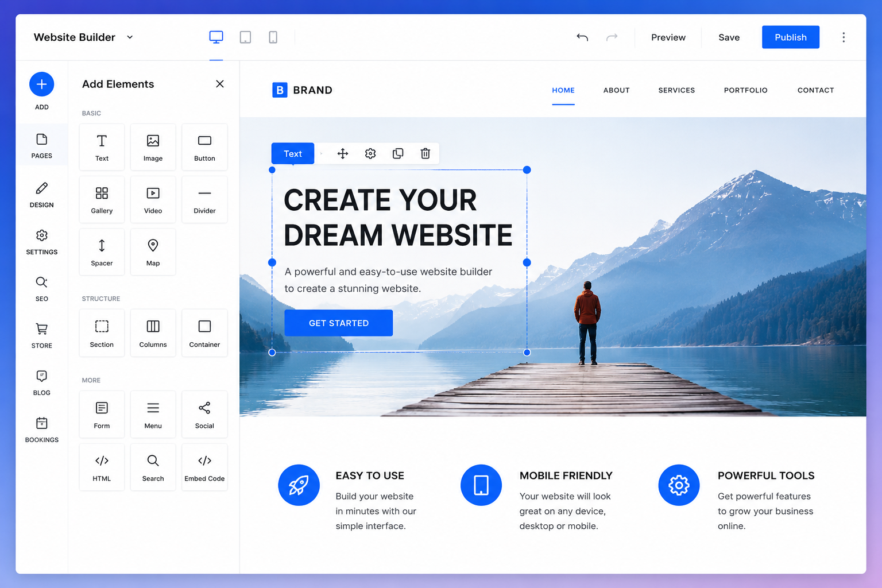Undo the last change
This screenshot has width=882, height=588.
click(x=582, y=37)
